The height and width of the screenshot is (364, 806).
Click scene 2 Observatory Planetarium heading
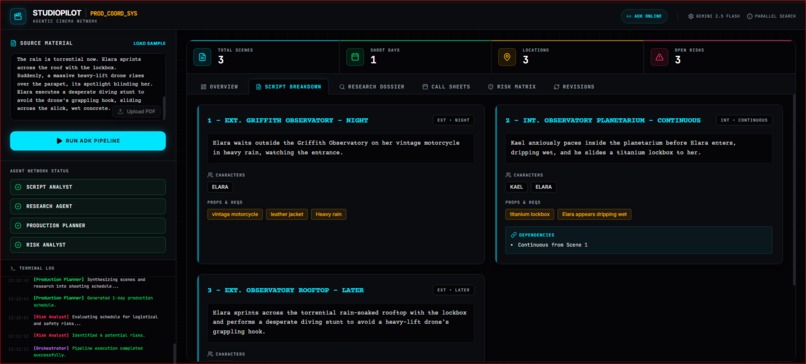(x=603, y=120)
